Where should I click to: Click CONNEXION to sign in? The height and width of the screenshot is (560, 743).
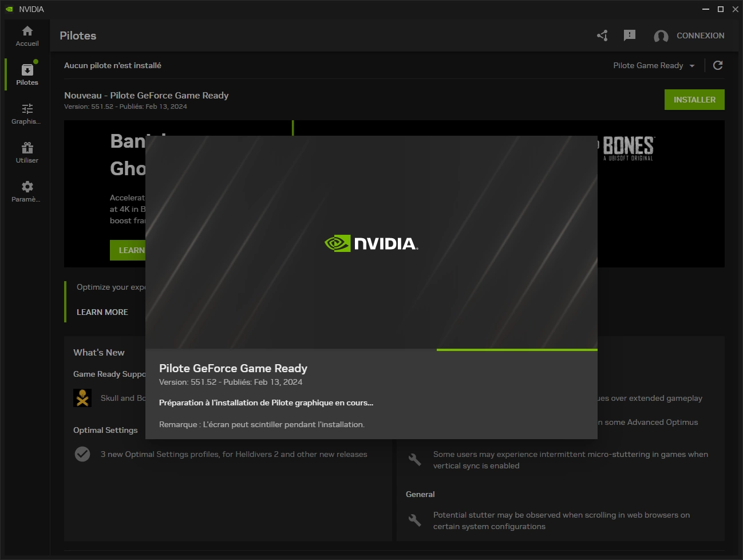tap(700, 36)
